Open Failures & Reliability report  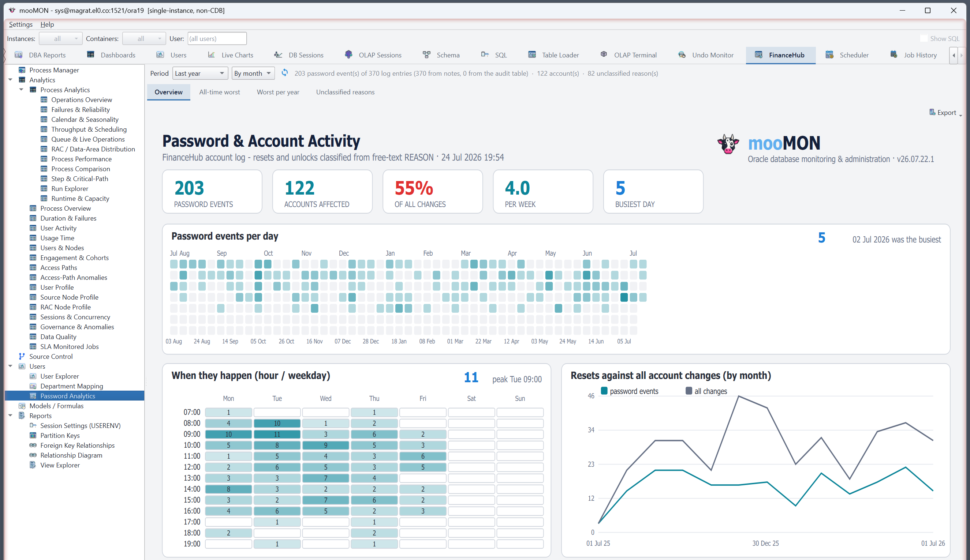[x=81, y=110]
